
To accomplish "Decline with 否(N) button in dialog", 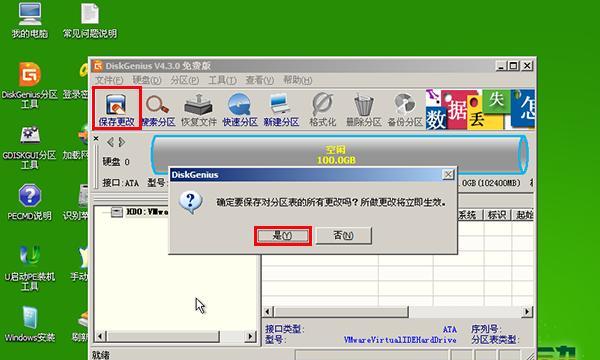I will pyautogui.click(x=343, y=236).
